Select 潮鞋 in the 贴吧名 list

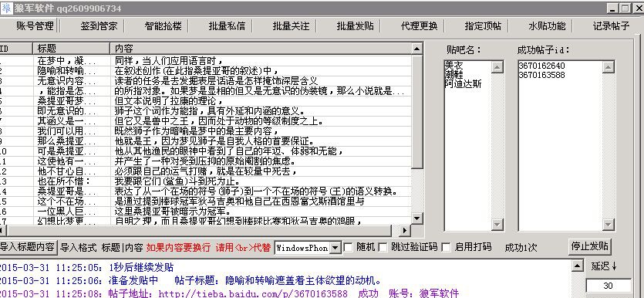[x=453, y=75]
